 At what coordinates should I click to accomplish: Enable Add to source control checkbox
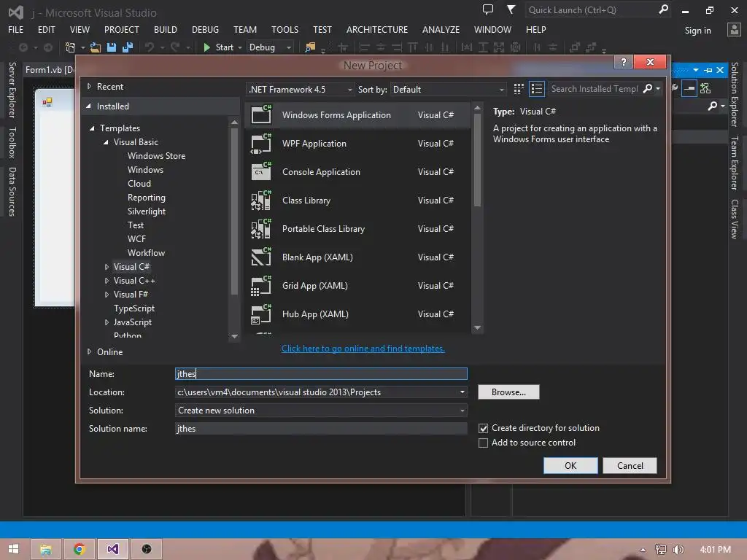coord(483,443)
